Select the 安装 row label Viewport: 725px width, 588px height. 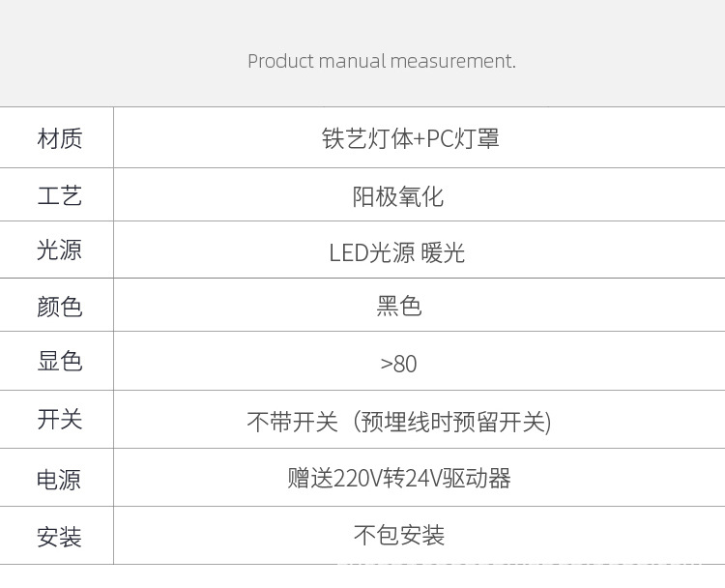coord(59,537)
